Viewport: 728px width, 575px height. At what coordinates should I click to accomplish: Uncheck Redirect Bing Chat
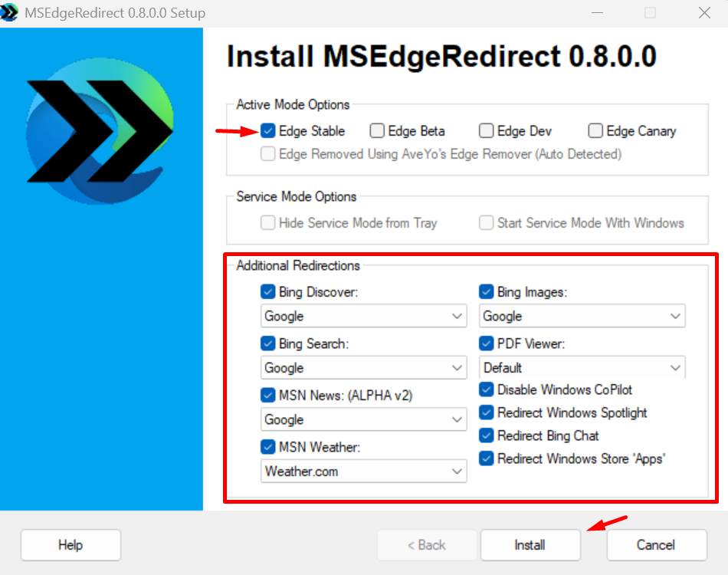click(x=486, y=435)
